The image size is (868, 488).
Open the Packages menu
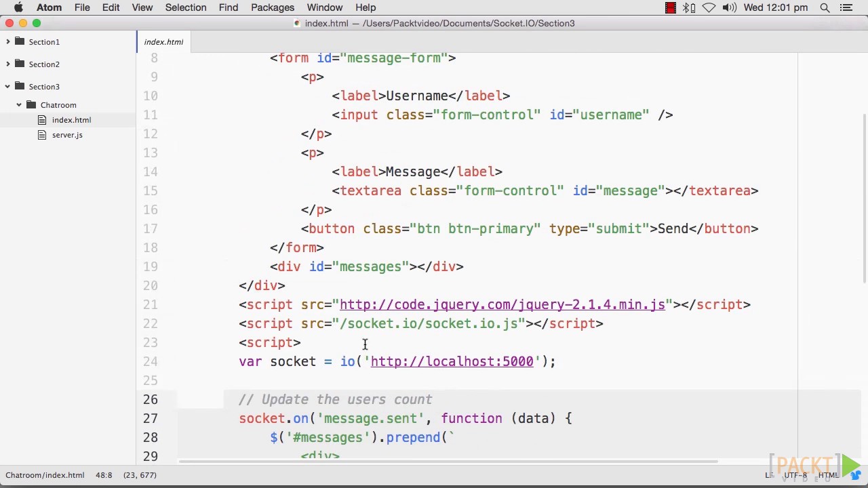273,7
